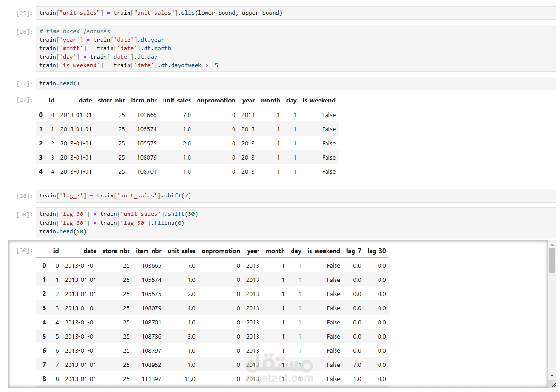Click the store_nbr header in the head(50) output
The width and height of the screenshot is (560, 392).
116,251
